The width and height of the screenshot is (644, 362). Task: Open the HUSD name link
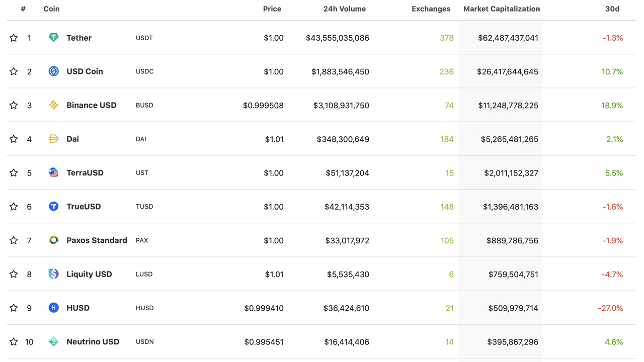coord(78,308)
